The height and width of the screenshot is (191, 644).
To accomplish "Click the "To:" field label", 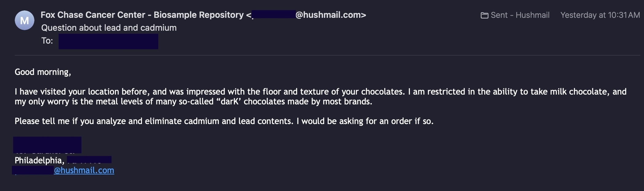I will click(47, 41).
